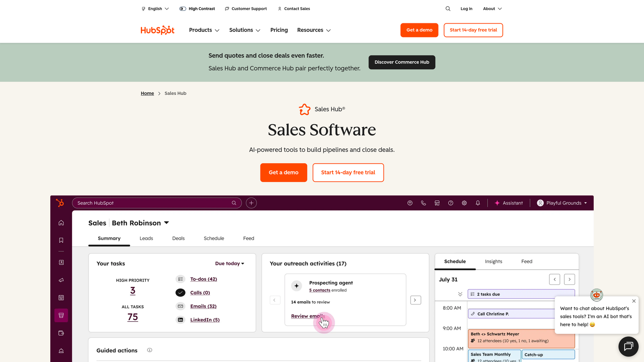Open the Insights tab in the Schedule panel
This screenshot has height=362, width=644.
coord(493,261)
